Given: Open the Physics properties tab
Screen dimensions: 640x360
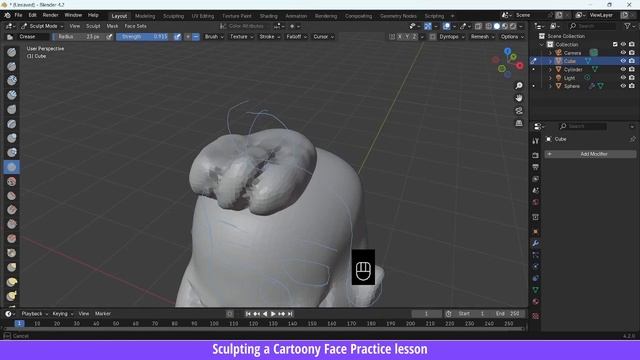Looking at the screenshot, I should [x=536, y=267].
